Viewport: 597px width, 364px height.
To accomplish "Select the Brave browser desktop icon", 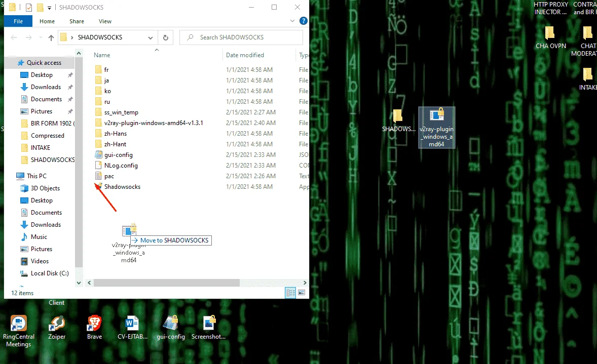I will (94, 328).
